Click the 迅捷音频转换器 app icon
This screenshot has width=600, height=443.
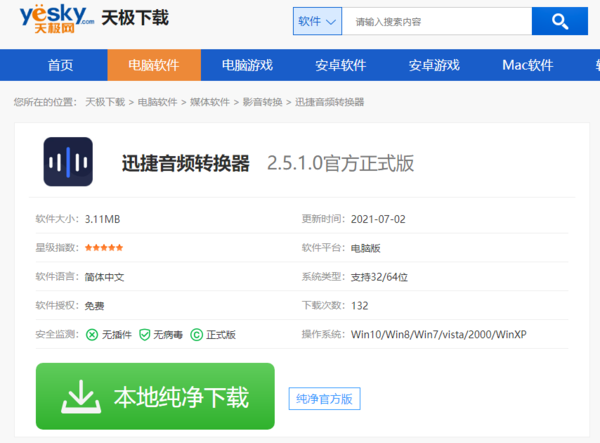pos(68,162)
